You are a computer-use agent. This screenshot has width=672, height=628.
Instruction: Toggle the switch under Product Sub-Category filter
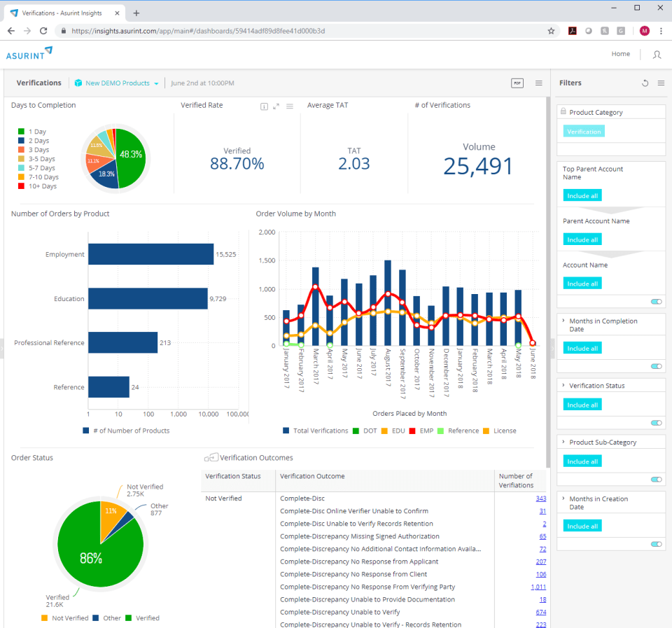pos(656,480)
